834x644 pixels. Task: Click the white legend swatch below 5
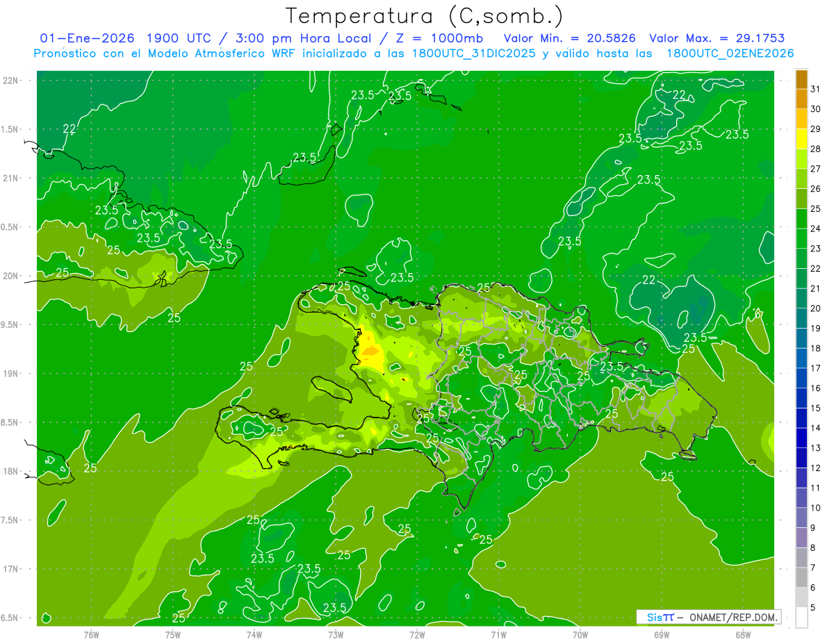[x=801, y=618]
